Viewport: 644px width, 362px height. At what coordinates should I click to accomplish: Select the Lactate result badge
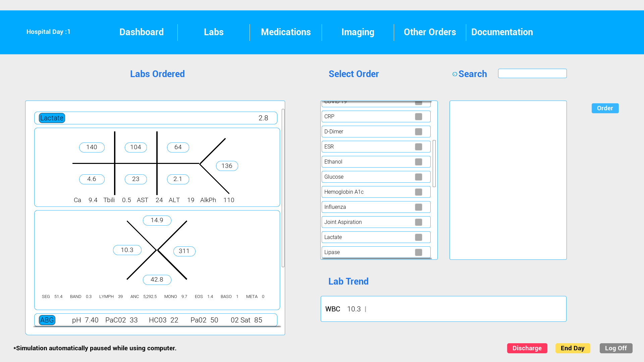click(x=52, y=118)
